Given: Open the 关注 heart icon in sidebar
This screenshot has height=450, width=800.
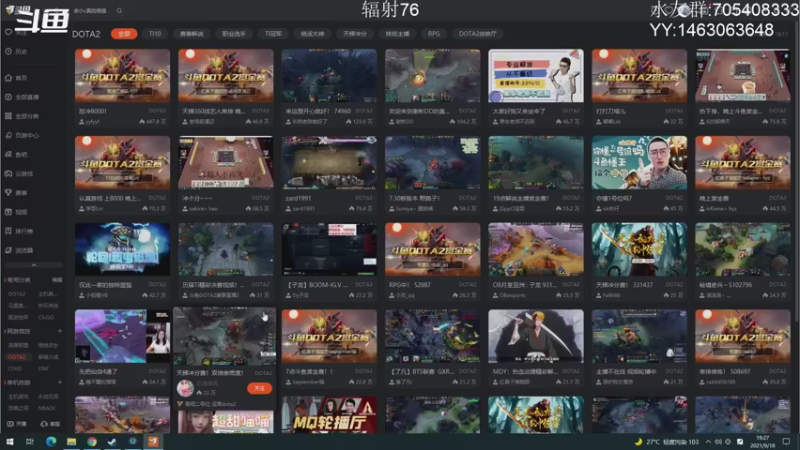Looking at the screenshot, I should [x=8, y=32].
